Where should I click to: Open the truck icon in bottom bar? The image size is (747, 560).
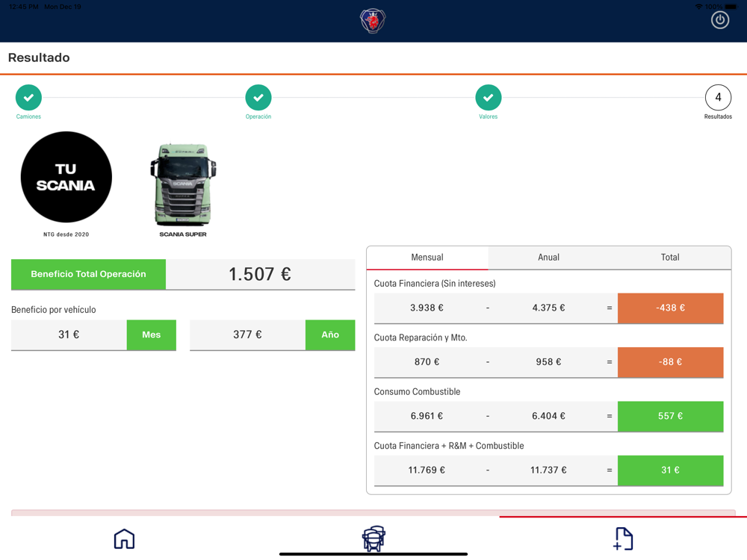373,538
